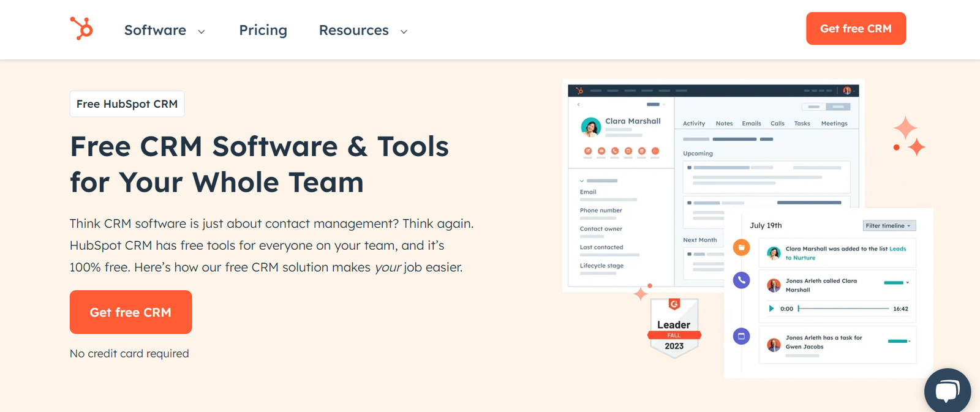This screenshot has height=412, width=980.
Task: Click the purple phone call timeline icon
Action: [741, 280]
